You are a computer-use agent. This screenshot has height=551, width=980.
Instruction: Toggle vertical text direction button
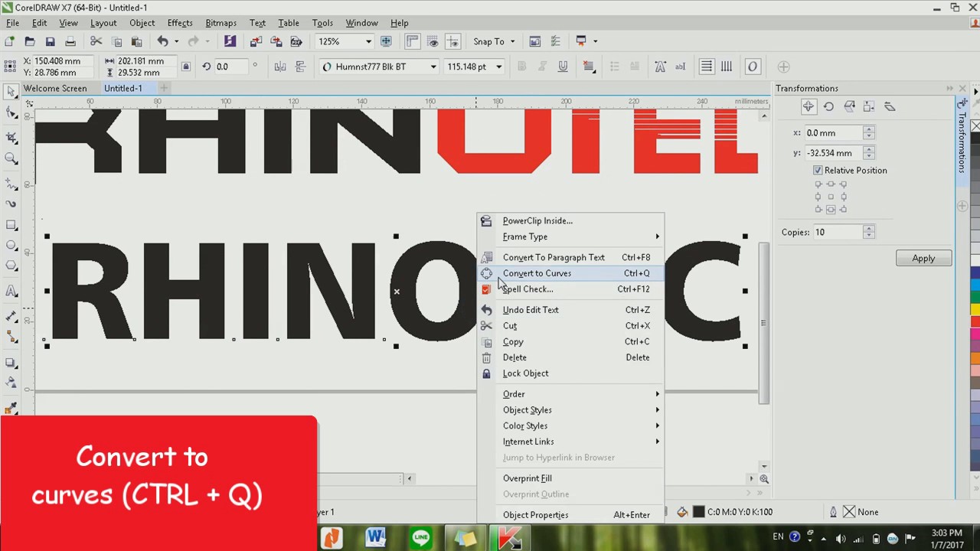[x=727, y=67]
